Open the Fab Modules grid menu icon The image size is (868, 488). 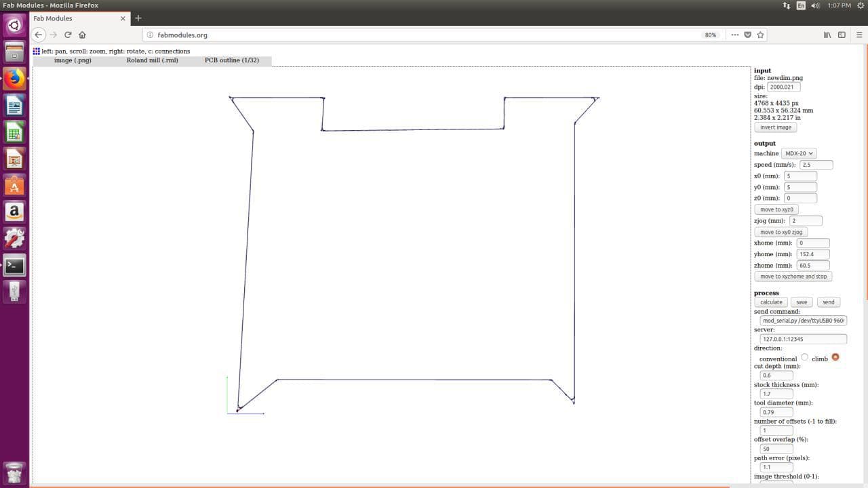tap(37, 51)
